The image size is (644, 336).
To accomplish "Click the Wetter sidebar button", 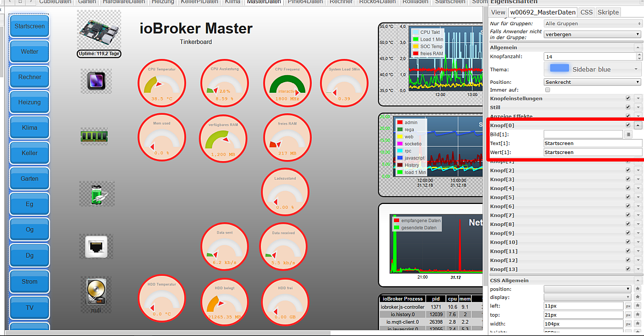I will (x=30, y=52).
